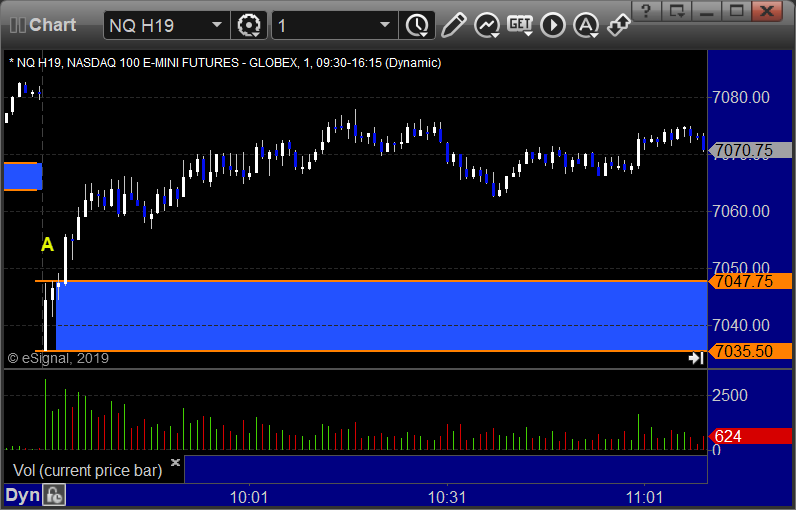Expand the interval dropdown showing 1

pyautogui.click(x=385, y=25)
